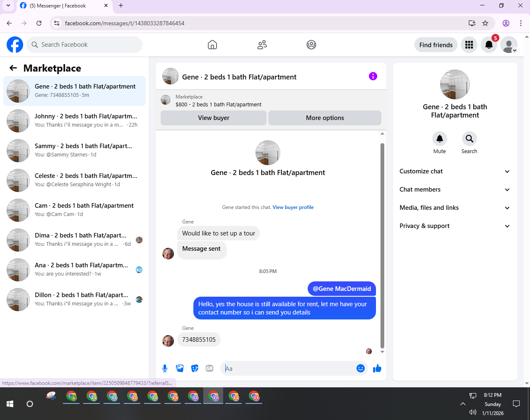Screen dimensions: 530x420
Task: Open the notifications bell with badge 5
Action: [x=489, y=45]
